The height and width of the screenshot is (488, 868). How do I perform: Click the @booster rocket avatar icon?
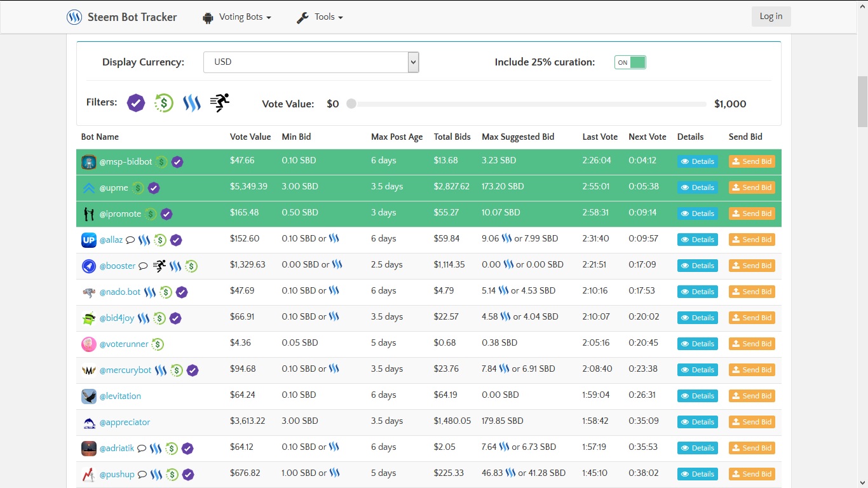click(89, 266)
